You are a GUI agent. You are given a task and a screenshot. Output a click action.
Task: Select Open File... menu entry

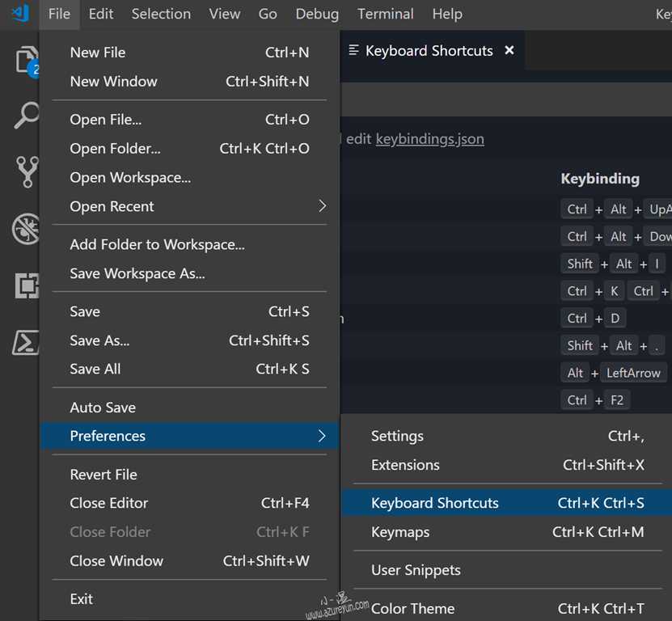pyautogui.click(x=189, y=120)
